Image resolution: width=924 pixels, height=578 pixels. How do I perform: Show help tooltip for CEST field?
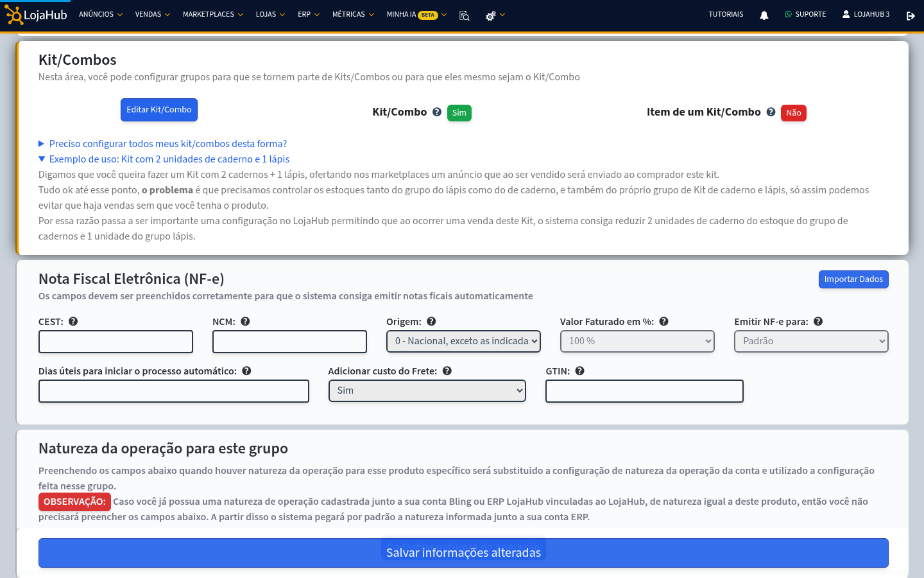click(73, 321)
